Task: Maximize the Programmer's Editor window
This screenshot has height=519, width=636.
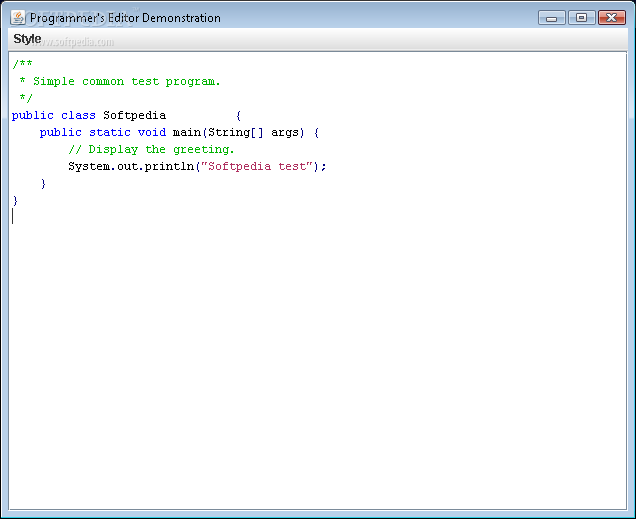Action: coord(581,17)
